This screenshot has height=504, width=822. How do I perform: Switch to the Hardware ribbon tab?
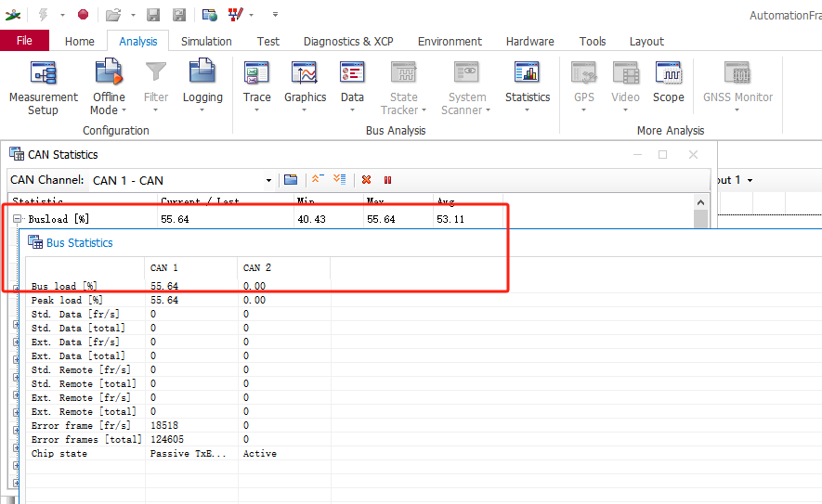tap(529, 41)
